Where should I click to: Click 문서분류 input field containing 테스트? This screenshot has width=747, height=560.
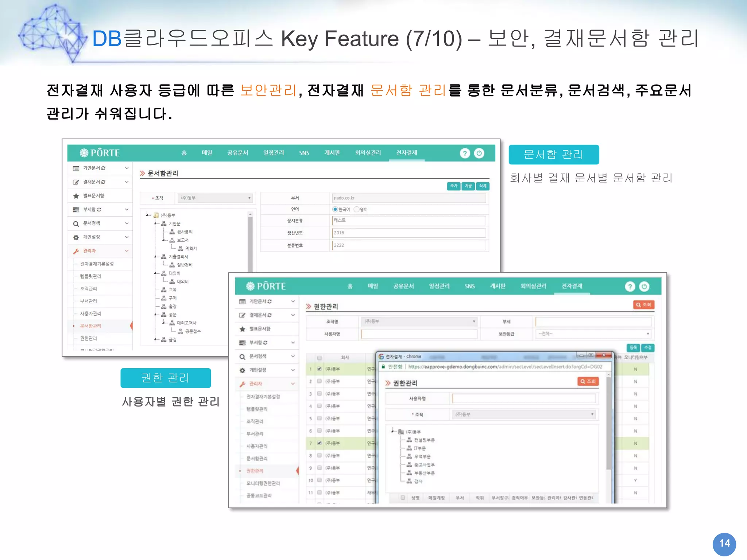point(409,220)
